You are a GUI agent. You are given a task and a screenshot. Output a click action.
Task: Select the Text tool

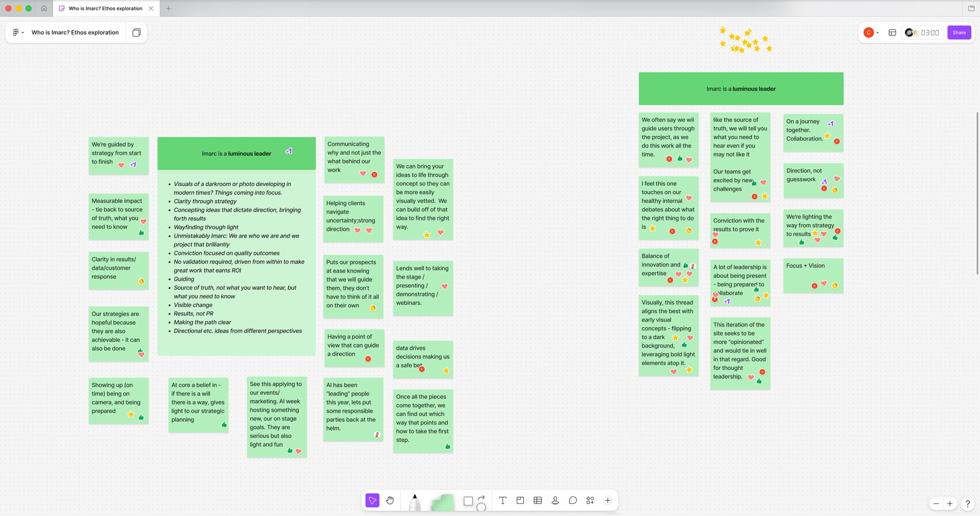tap(503, 500)
